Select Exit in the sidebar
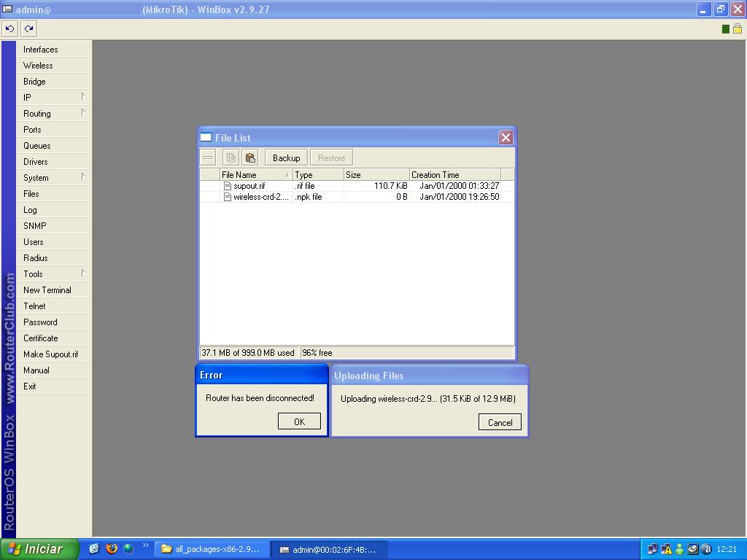 [54, 386]
